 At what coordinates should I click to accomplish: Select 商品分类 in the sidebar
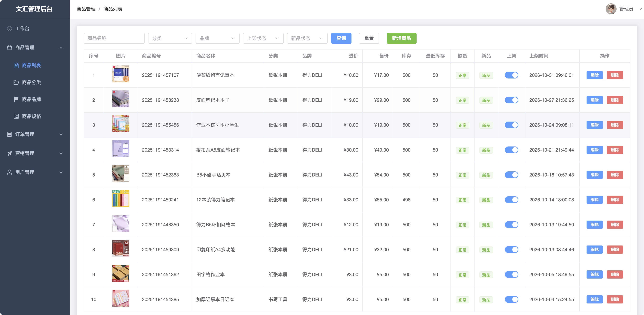coord(35,83)
